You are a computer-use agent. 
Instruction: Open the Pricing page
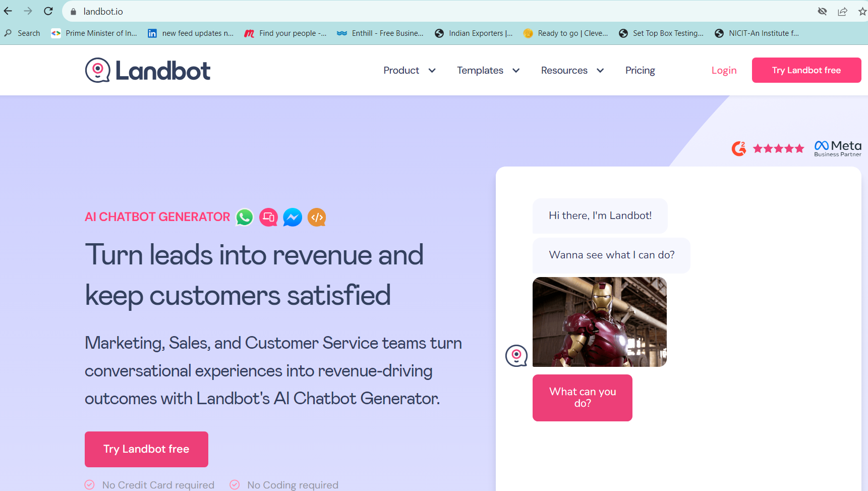pos(640,70)
